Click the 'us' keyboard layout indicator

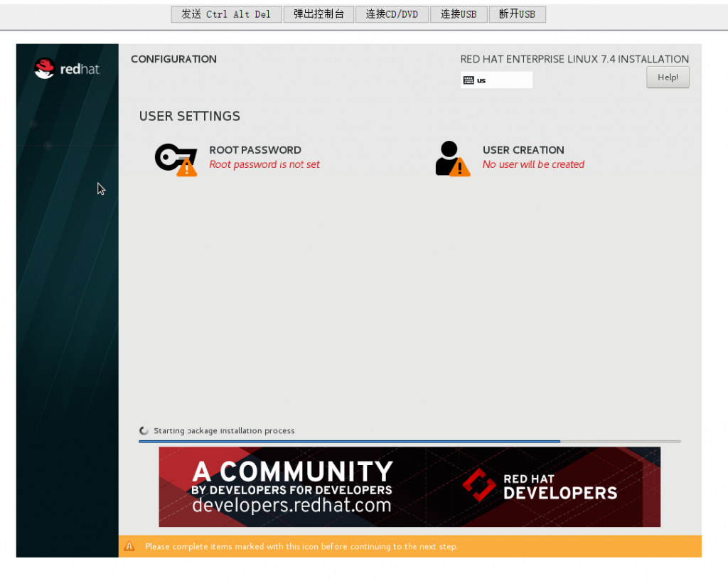[x=496, y=80]
